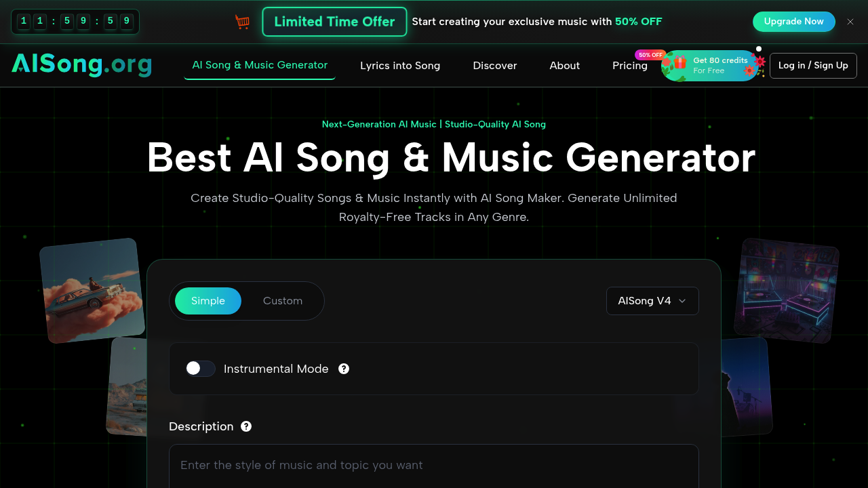This screenshot has height=488, width=868.
Task: Click inside the Description text field
Action: tap(434, 466)
